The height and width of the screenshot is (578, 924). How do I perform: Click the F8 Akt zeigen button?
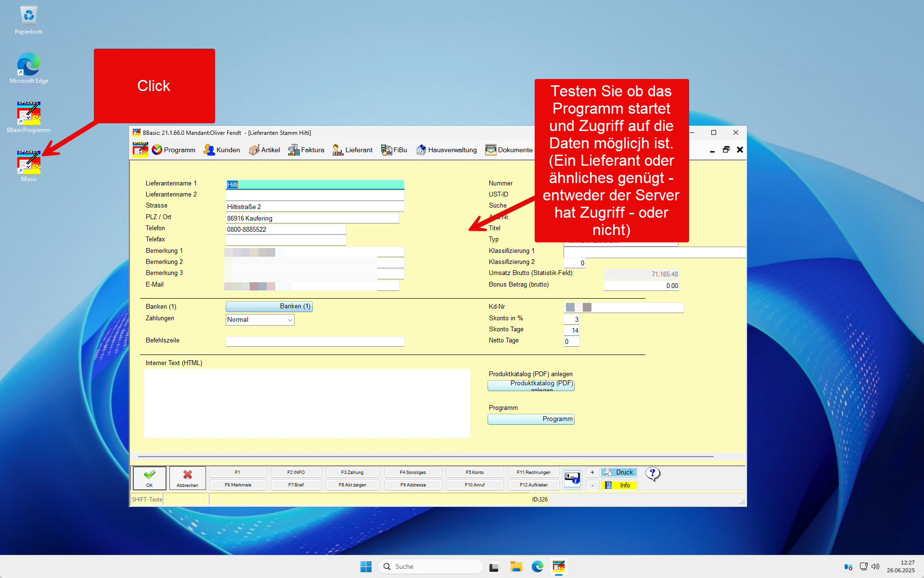(x=352, y=485)
